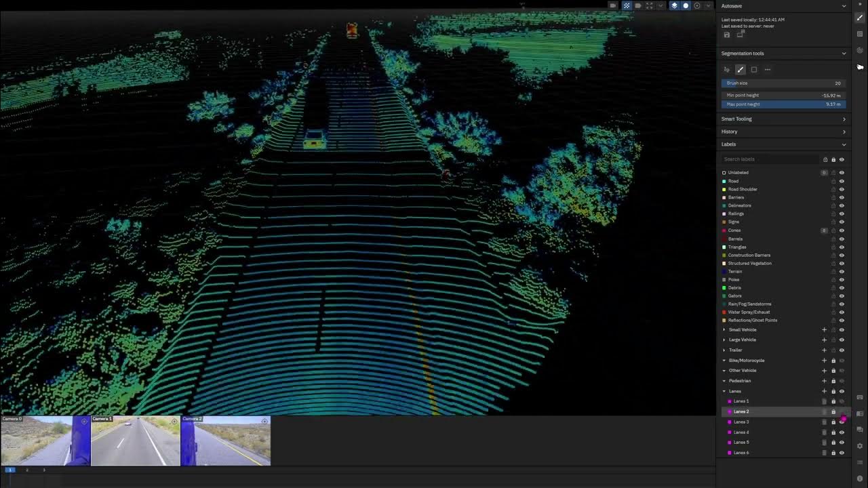Show the Pedestrian group via eye
Viewport: 868px width, 488px height.
[842, 381]
